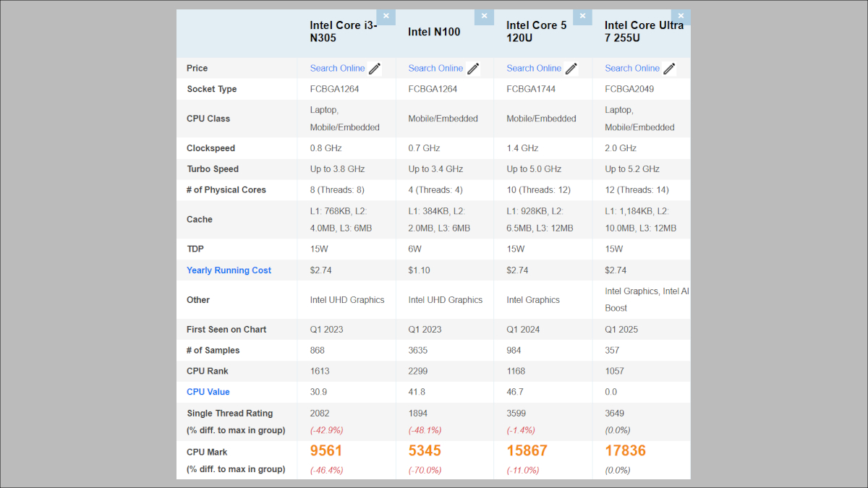
Task: Open the Yearly Running Cost explanation link
Action: click(229, 270)
